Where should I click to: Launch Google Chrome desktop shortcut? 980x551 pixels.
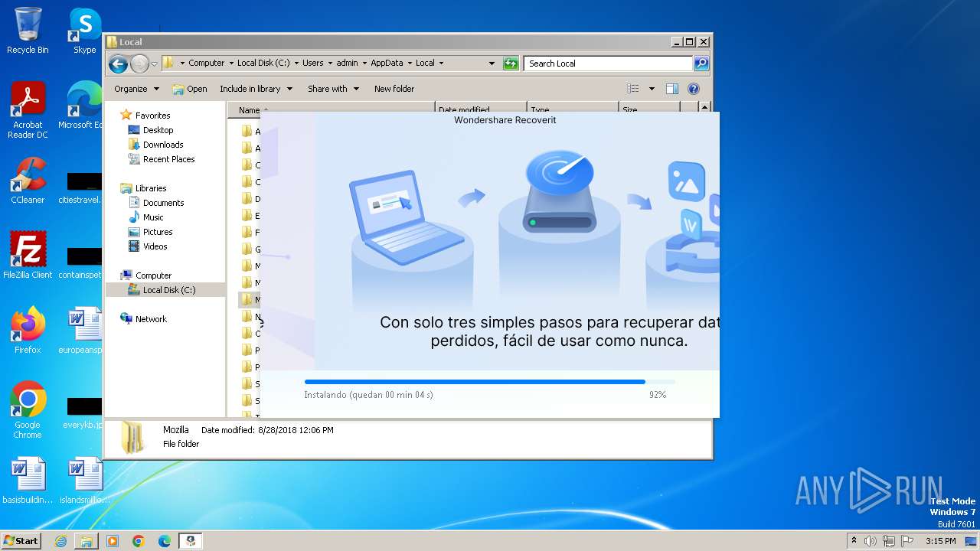point(28,410)
